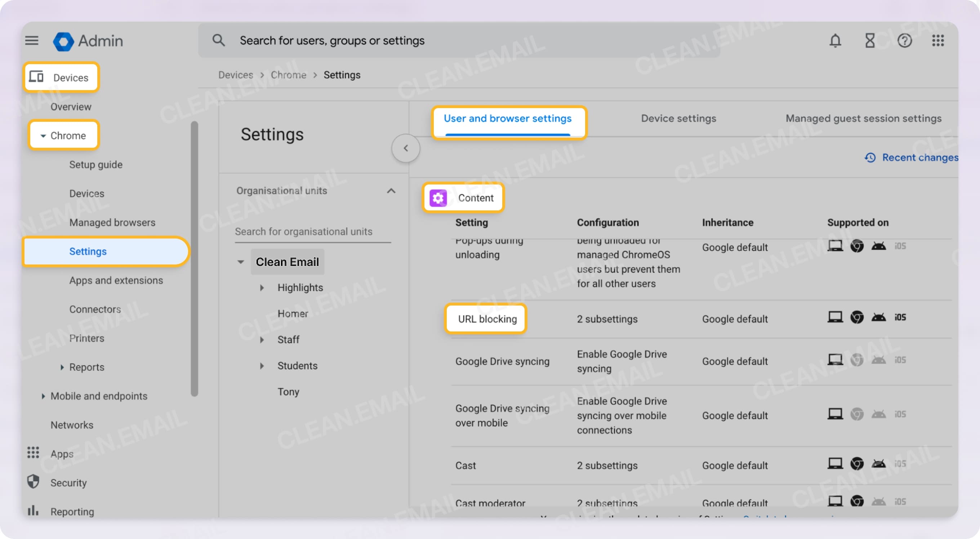The height and width of the screenshot is (539, 980).
Task: Click the Security shield icon in sidebar
Action: coord(33,482)
